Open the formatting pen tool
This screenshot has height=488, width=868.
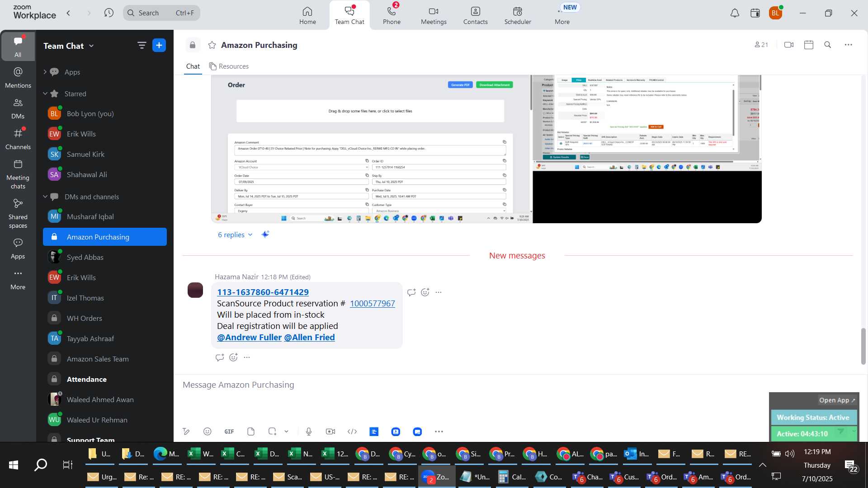coord(186,432)
